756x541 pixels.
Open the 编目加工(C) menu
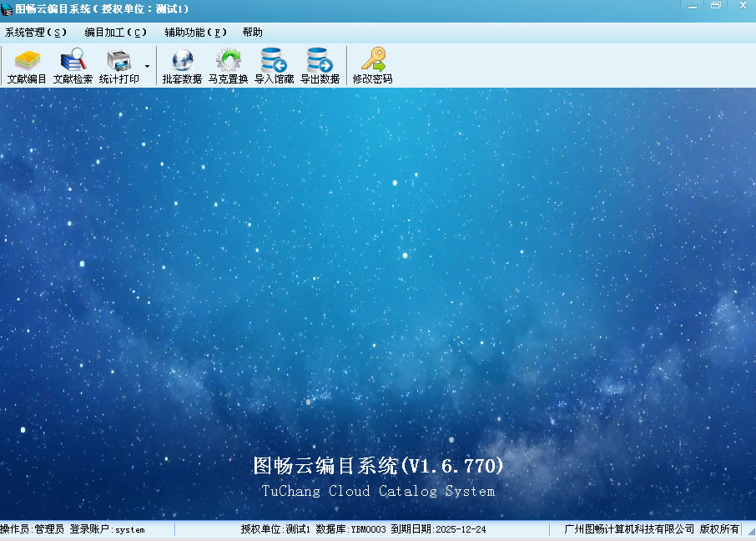point(115,33)
